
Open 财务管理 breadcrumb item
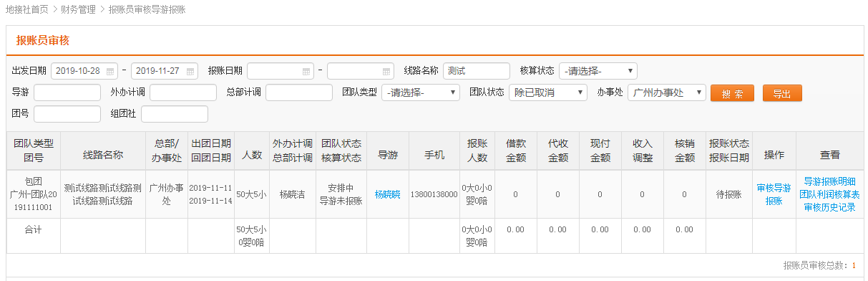tap(79, 9)
